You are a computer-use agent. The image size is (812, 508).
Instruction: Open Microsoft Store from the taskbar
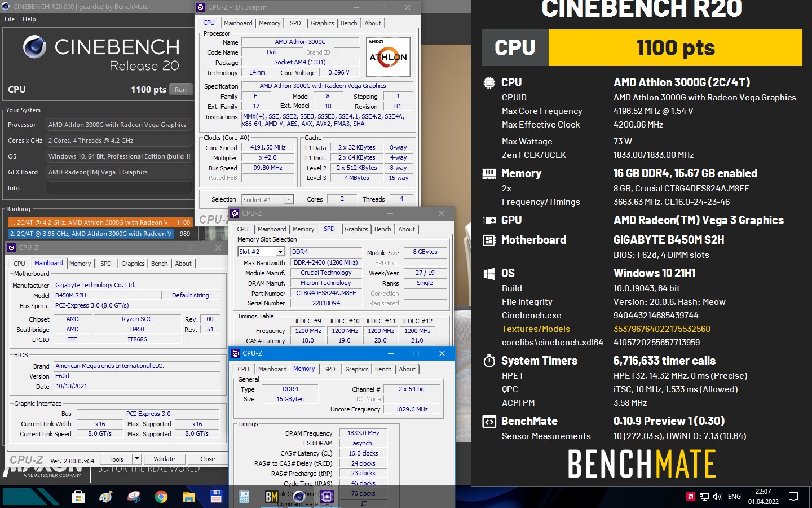78,497
